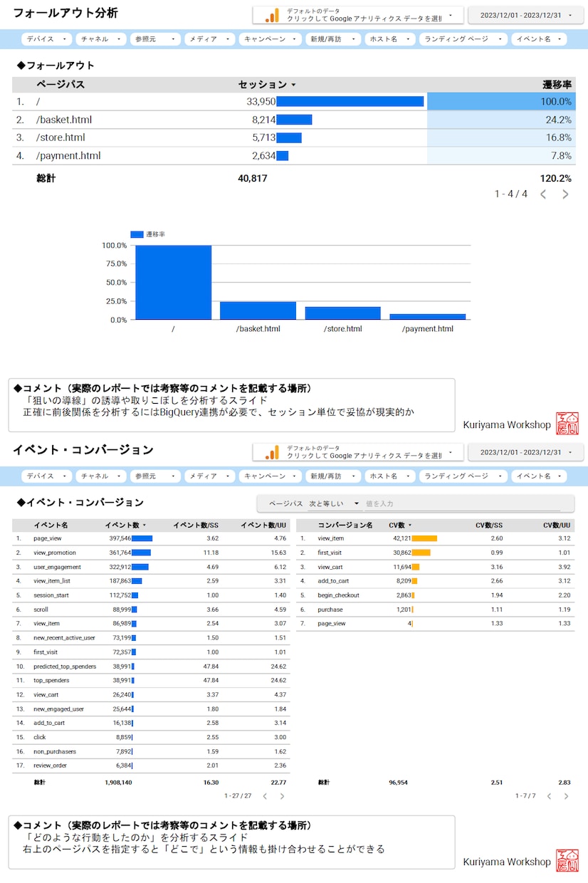Click the sort arrow beside セッション header
The width and height of the screenshot is (588, 883).
[293, 85]
